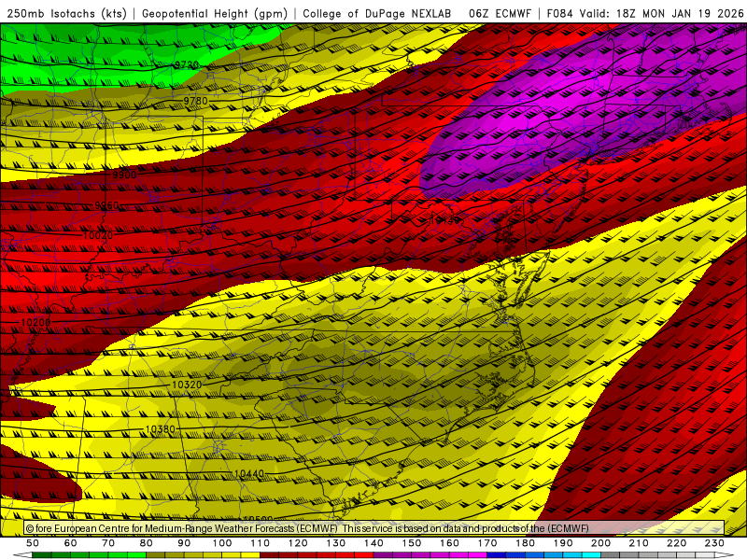Click the 180 value on the color scale

[525, 543]
